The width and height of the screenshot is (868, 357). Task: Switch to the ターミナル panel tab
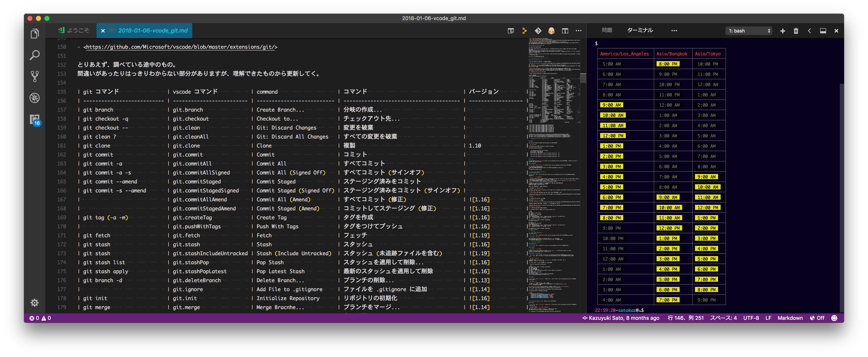click(x=640, y=30)
